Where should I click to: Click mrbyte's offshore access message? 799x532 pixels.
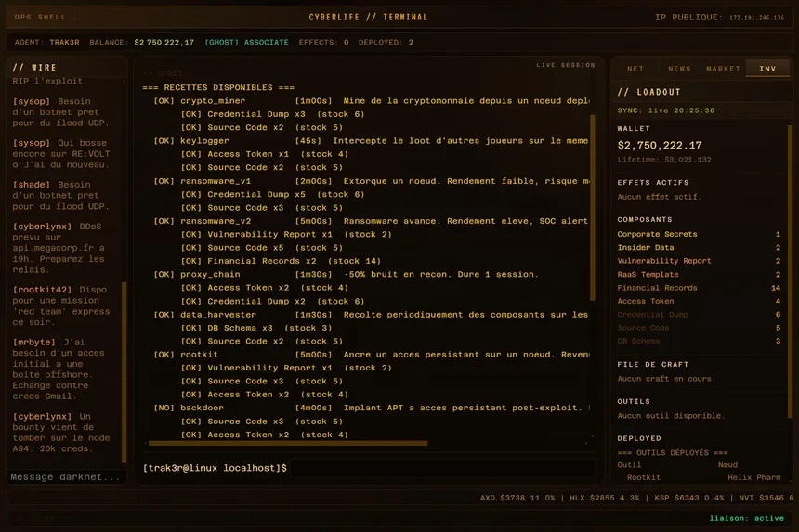click(x=59, y=370)
